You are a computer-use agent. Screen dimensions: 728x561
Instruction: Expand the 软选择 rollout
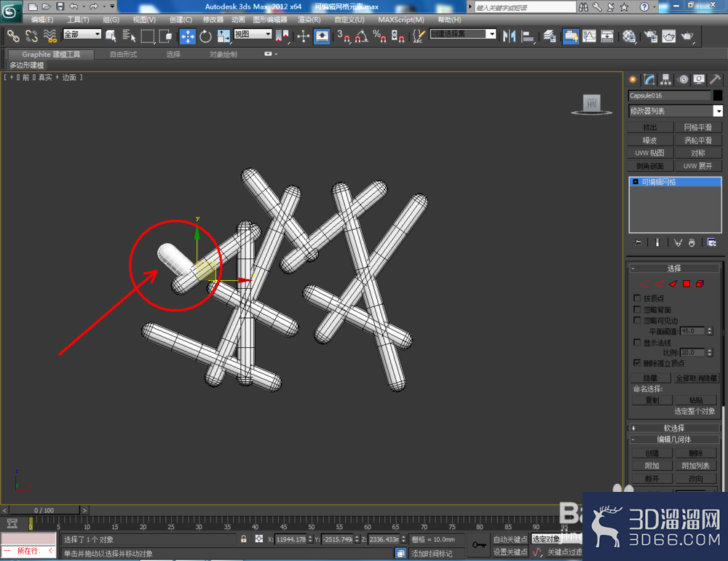pos(673,428)
